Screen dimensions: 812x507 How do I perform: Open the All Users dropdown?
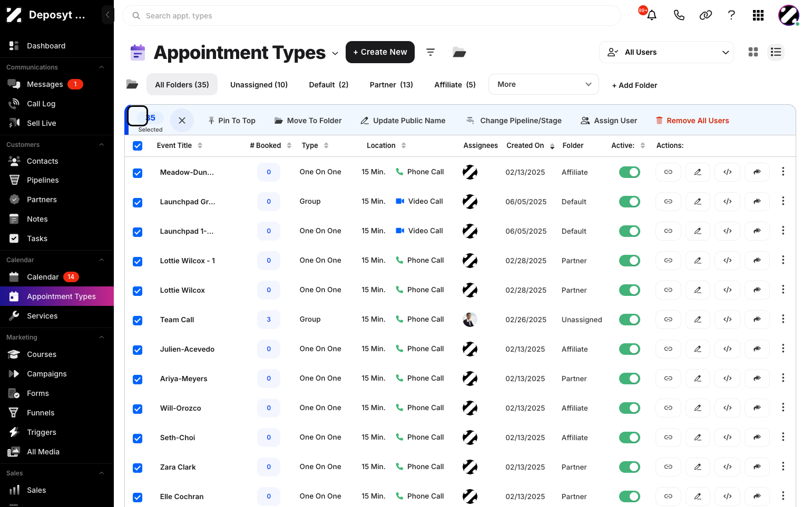point(667,52)
